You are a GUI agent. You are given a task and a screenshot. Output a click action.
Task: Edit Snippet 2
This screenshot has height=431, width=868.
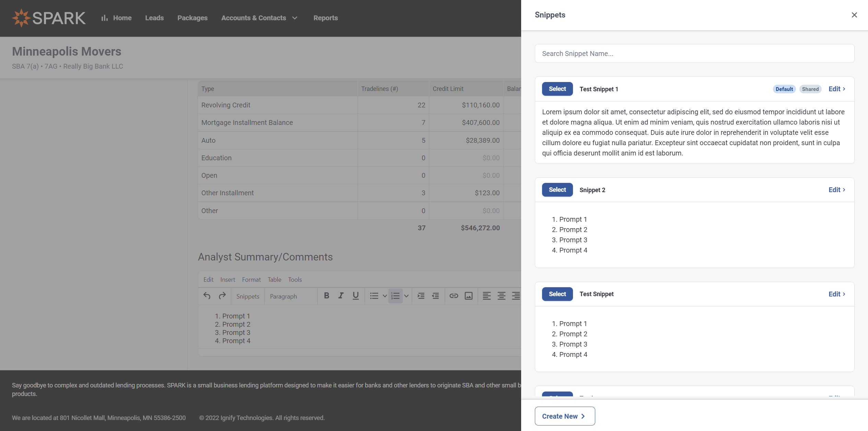pyautogui.click(x=837, y=190)
